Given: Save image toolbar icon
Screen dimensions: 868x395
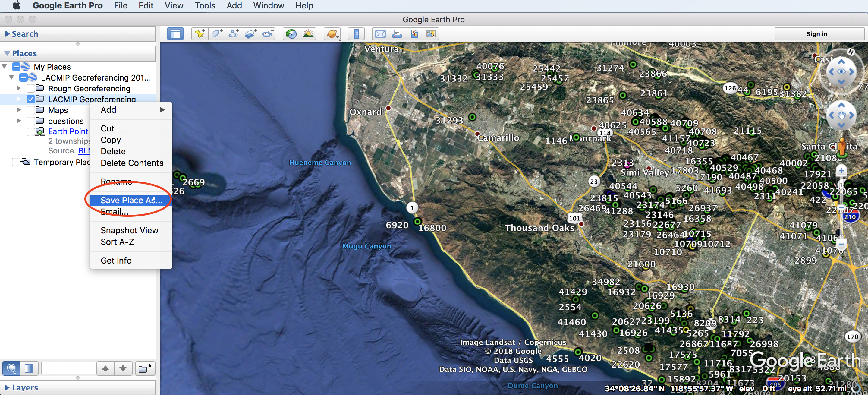Looking at the screenshot, I should coord(414,34).
